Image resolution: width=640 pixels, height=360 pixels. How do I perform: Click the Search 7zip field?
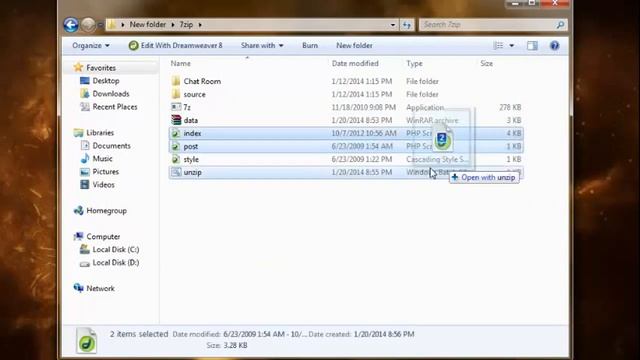[488, 24]
